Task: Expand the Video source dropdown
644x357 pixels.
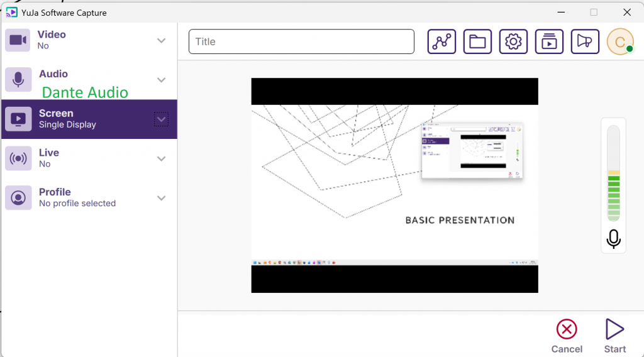Action: [162, 41]
